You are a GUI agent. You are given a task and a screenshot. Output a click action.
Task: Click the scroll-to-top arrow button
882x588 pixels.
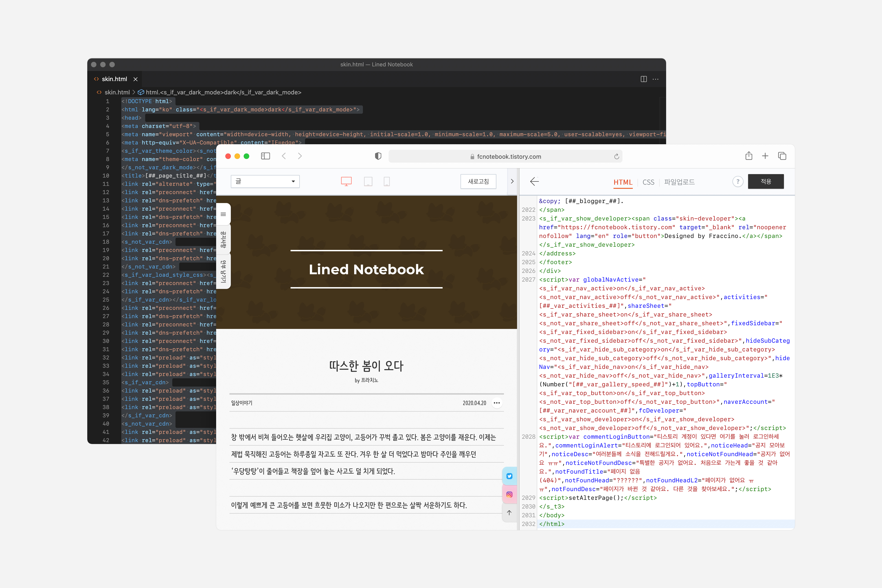click(509, 513)
